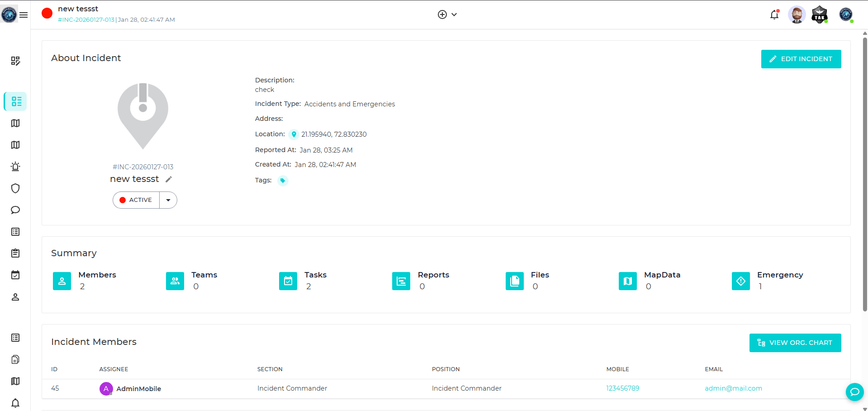Screen dimensions: 868x411
Task: Open the shield icon in sidebar
Action: 15,188
